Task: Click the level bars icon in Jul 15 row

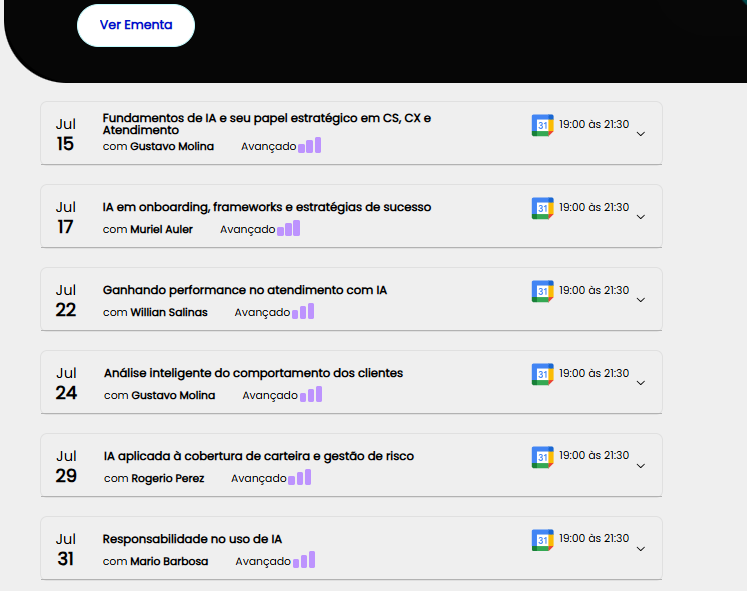Action: coord(310,145)
